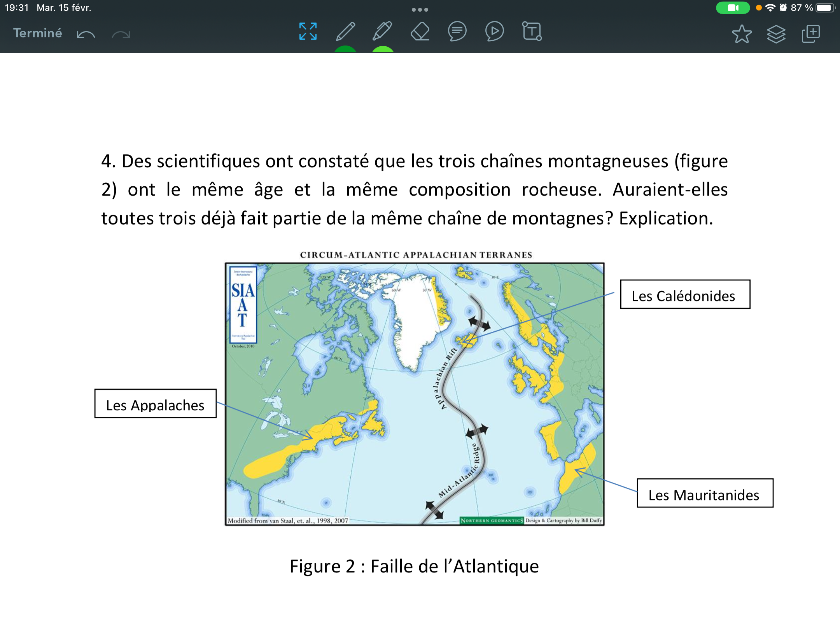This screenshot has width=840, height=630.
Task: Redo the undone action
Action: (121, 34)
